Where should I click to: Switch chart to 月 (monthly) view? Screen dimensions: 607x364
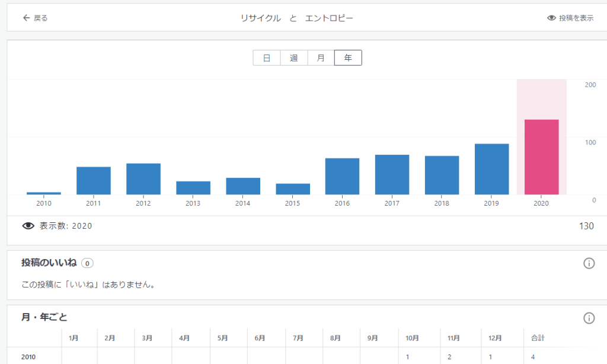click(x=321, y=58)
